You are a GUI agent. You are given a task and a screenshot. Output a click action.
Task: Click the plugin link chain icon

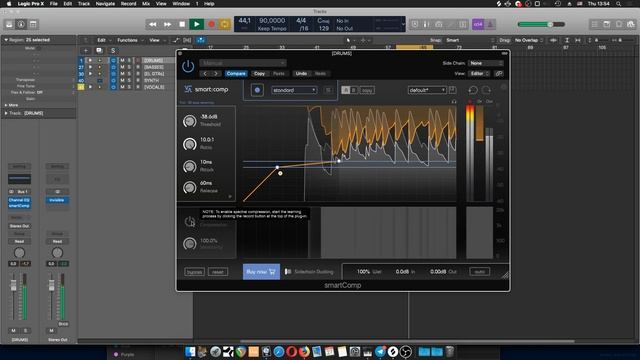499,73
